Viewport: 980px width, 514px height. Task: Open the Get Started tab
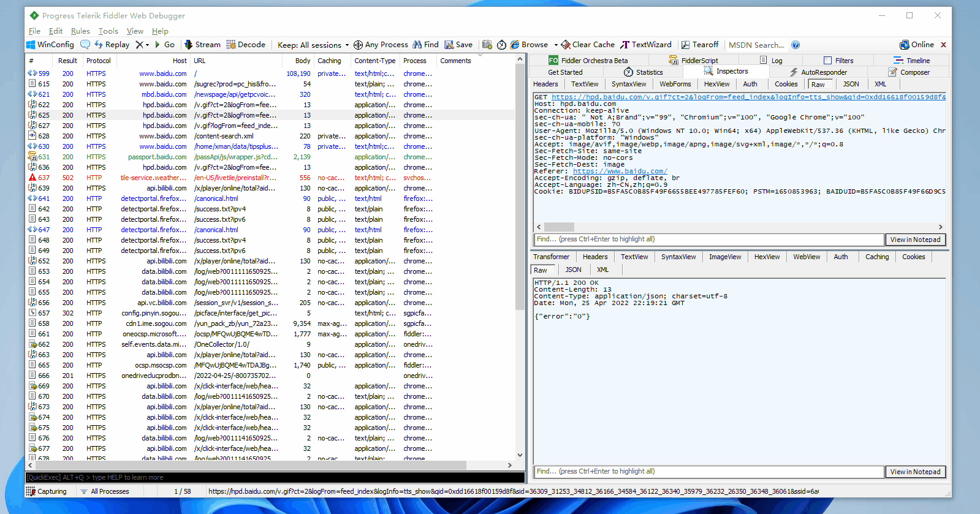coord(565,72)
